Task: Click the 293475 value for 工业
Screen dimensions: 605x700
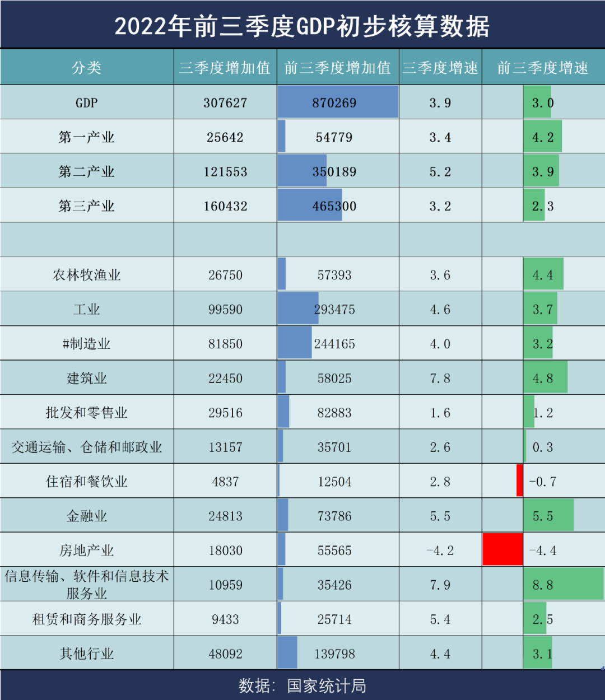Action: [334, 310]
